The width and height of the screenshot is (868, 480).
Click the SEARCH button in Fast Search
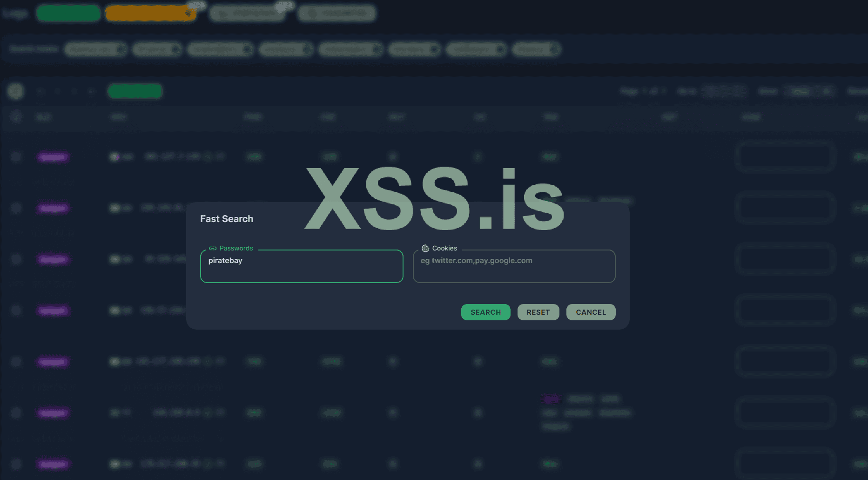coord(485,312)
